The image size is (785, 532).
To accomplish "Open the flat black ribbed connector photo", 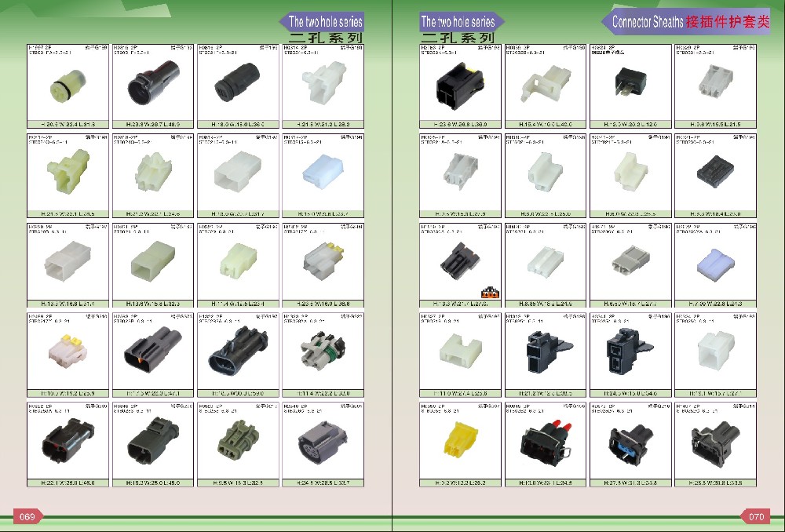I will (716, 172).
